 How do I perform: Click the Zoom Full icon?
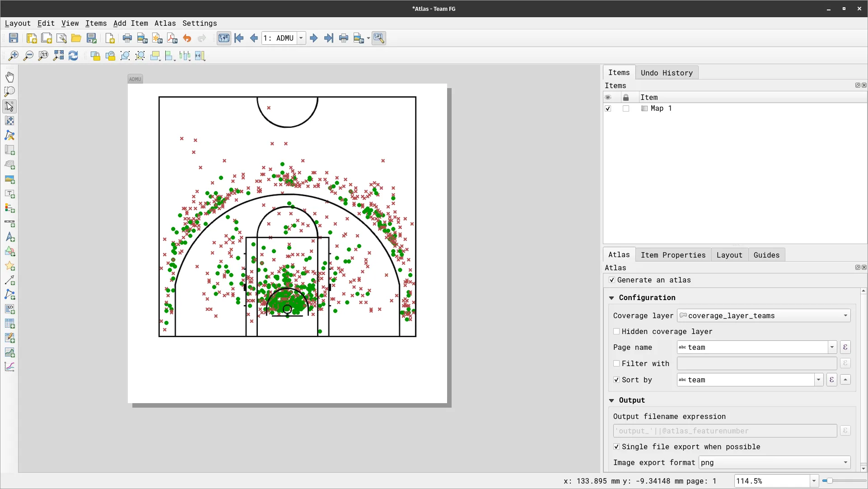tap(58, 56)
